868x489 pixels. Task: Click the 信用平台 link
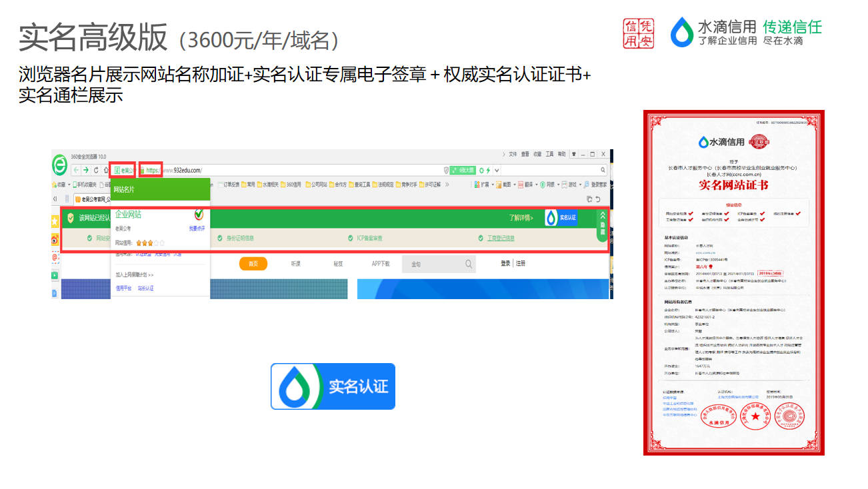[x=123, y=288]
